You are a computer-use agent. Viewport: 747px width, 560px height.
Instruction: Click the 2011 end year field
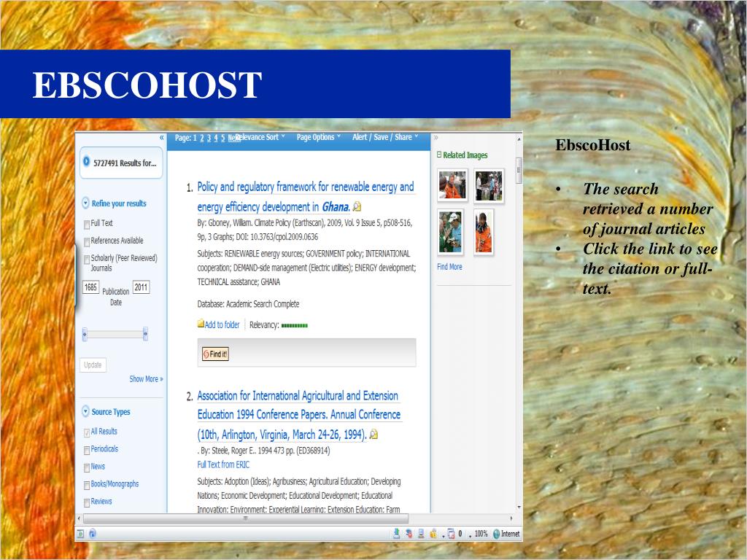[141, 287]
